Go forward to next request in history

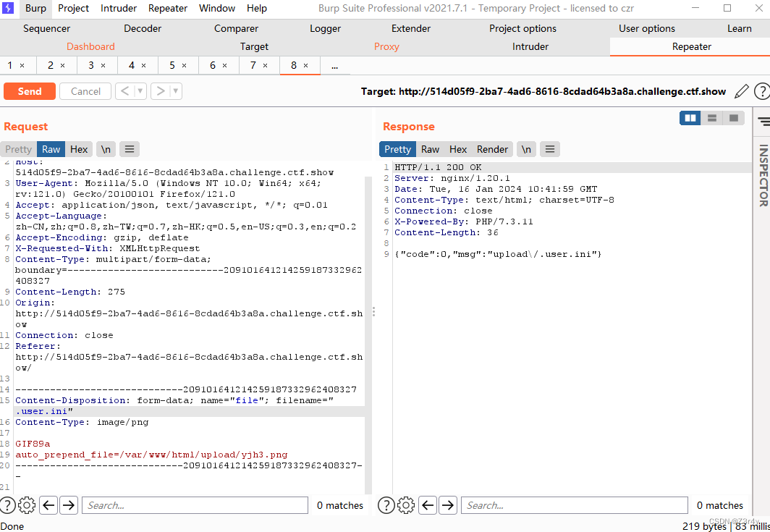pos(161,91)
